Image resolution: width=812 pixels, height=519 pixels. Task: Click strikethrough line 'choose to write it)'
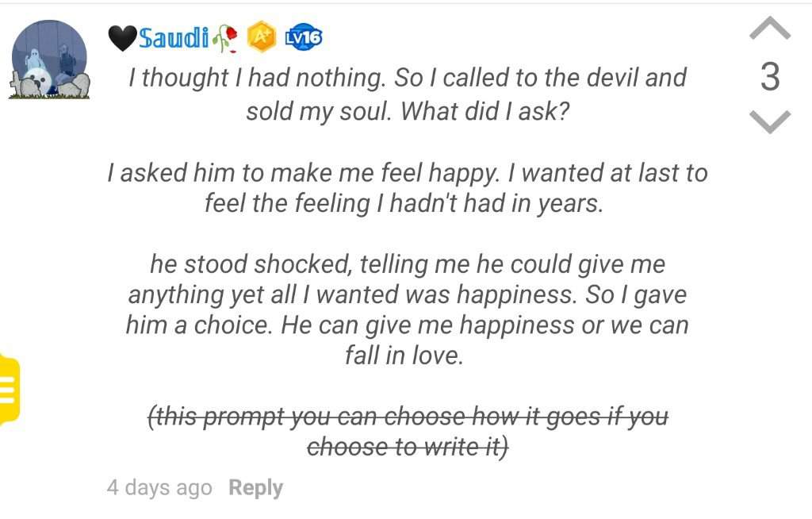pyautogui.click(x=408, y=447)
